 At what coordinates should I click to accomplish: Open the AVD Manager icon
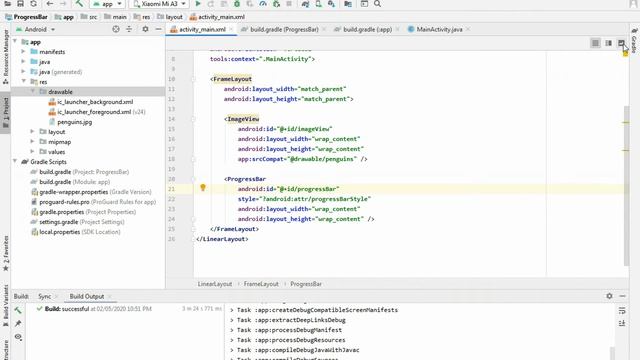318,4
